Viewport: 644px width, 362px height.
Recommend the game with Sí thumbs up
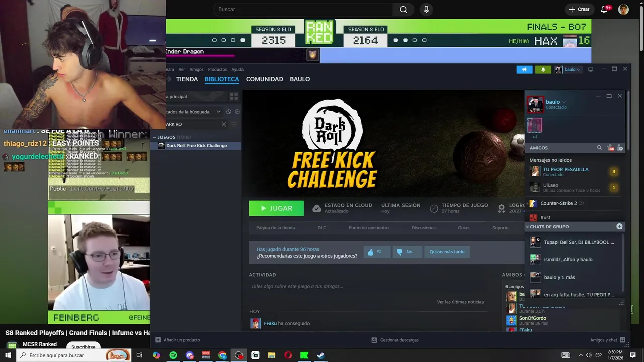click(x=377, y=252)
